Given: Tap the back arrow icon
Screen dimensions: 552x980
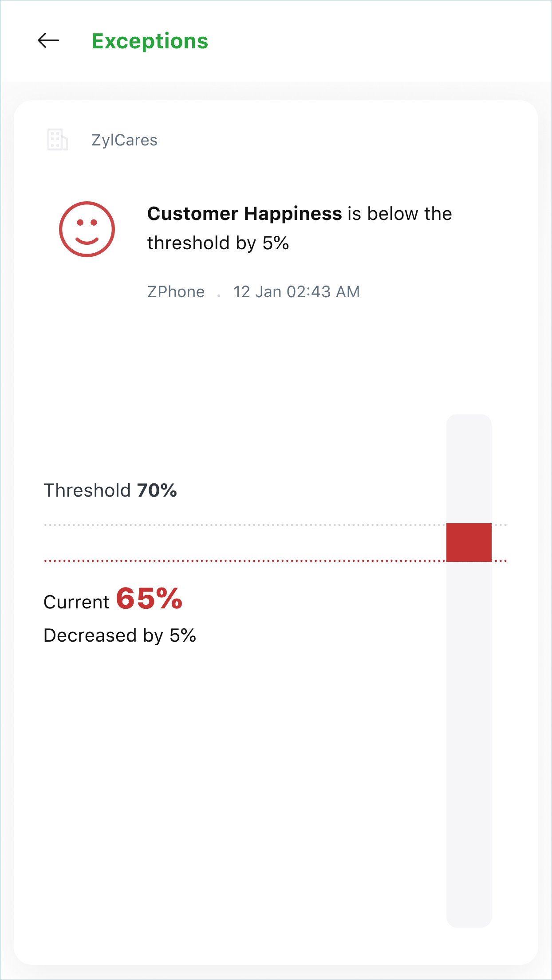Looking at the screenshot, I should 48,41.
